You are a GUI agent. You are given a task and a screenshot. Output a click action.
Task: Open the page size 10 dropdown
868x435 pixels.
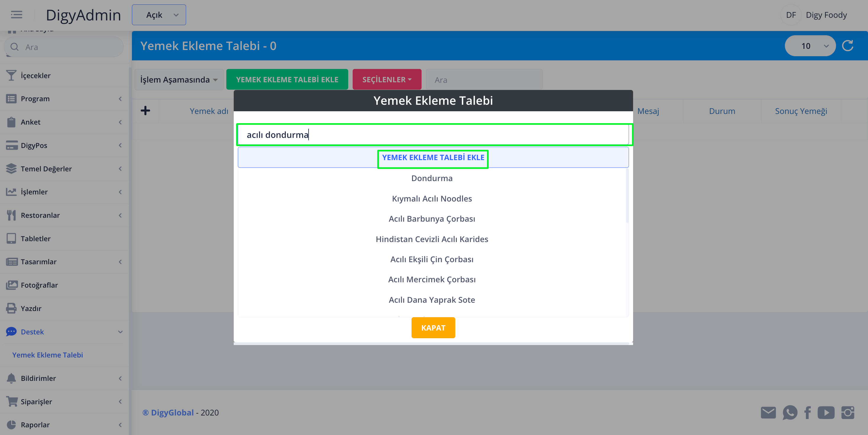pyautogui.click(x=810, y=46)
